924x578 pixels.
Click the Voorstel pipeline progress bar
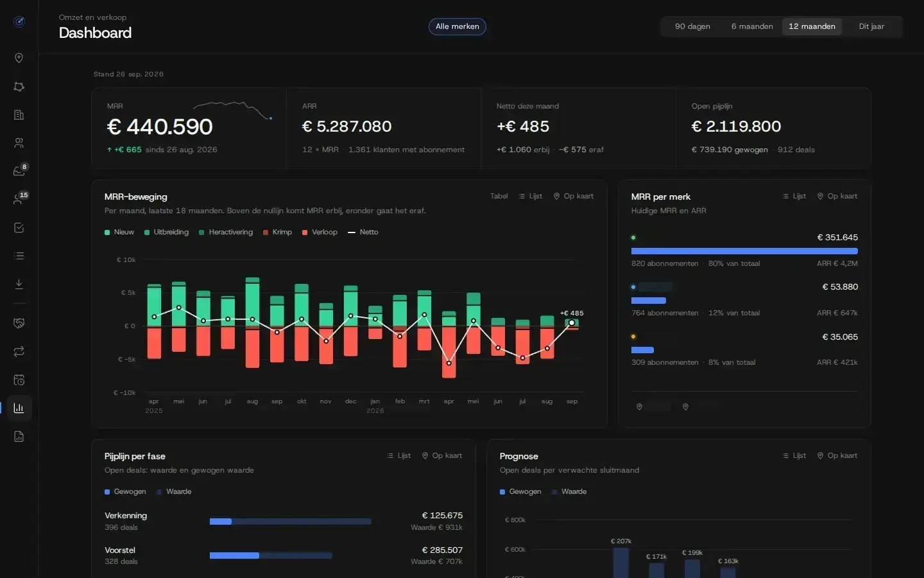point(271,556)
